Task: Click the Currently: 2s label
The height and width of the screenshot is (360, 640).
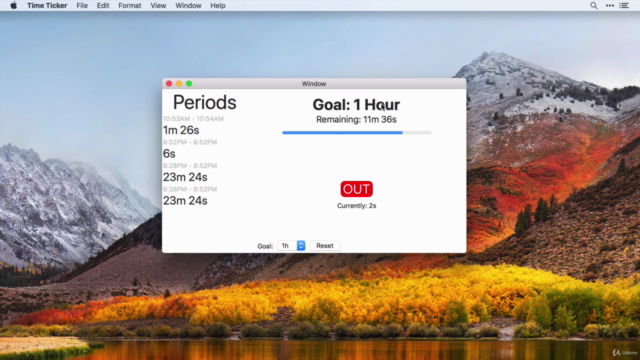Action: coord(356,206)
